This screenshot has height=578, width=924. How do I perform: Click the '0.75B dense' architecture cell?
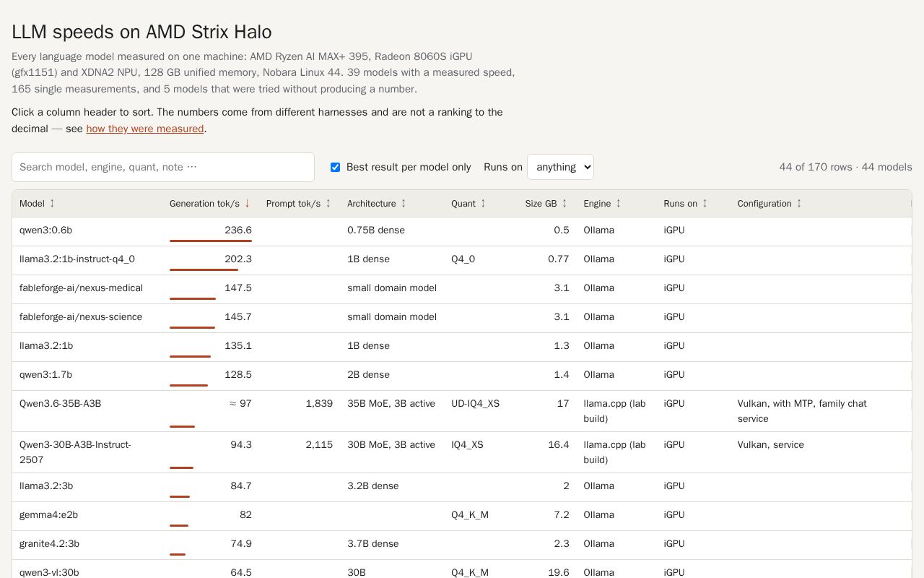point(376,230)
